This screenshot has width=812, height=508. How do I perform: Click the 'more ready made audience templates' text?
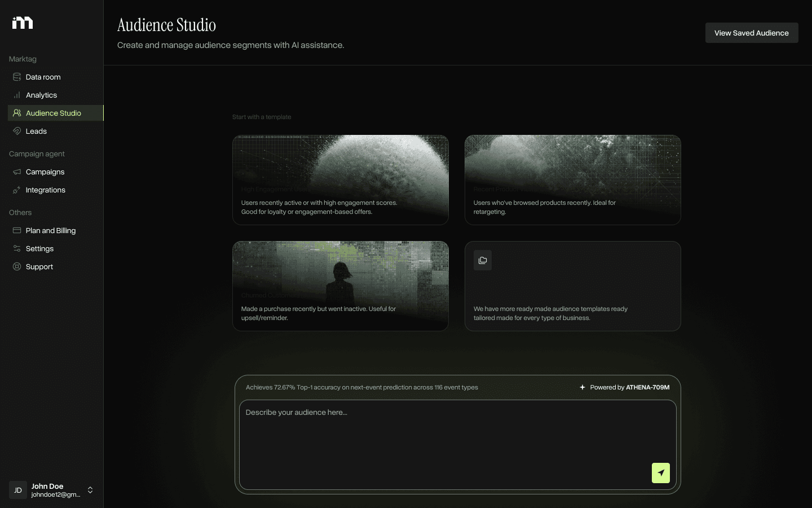[550, 313]
